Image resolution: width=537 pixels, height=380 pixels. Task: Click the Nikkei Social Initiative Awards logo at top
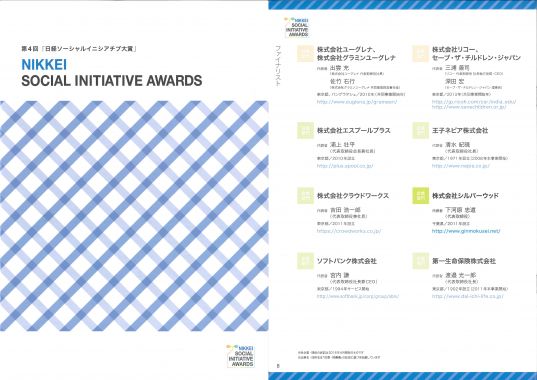pyautogui.click(x=297, y=27)
